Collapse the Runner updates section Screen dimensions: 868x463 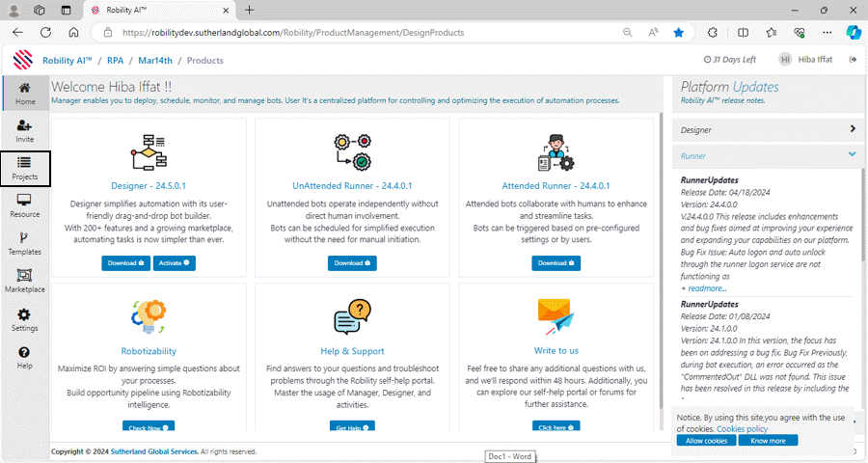[767, 155]
